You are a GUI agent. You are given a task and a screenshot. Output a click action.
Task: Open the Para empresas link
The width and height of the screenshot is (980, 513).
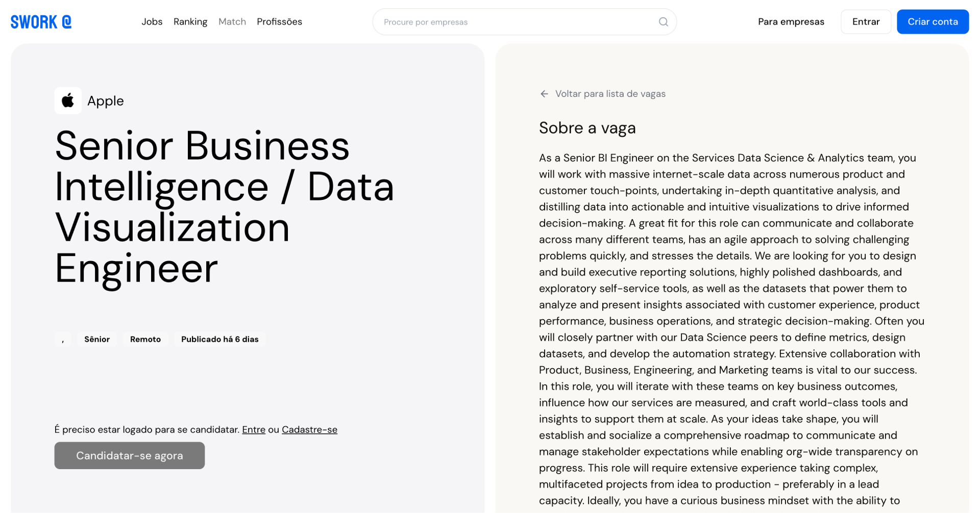pyautogui.click(x=791, y=22)
